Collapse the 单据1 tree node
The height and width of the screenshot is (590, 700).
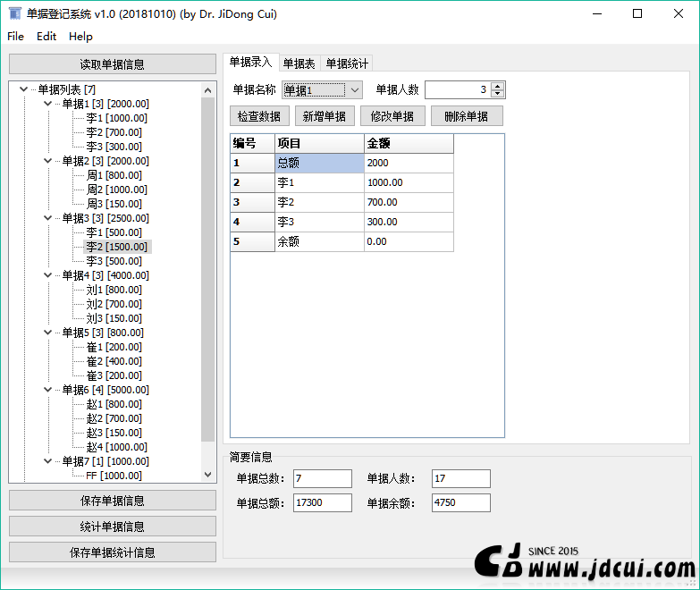(x=47, y=104)
